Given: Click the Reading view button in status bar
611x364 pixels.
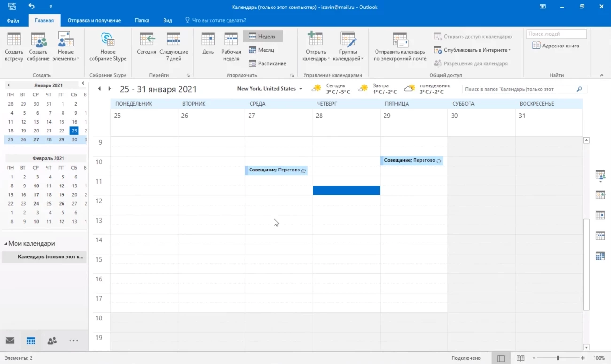Looking at the screenshot, I should click(520, 358).
